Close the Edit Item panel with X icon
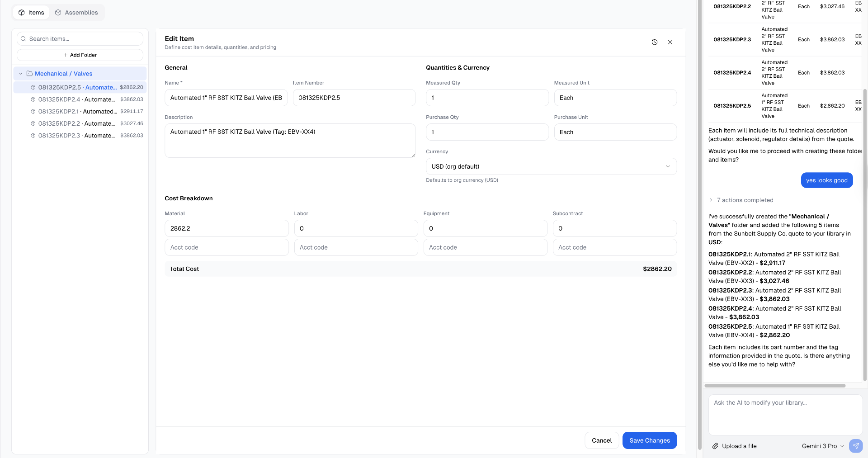 pyautogui.click(x=670, y=42)
